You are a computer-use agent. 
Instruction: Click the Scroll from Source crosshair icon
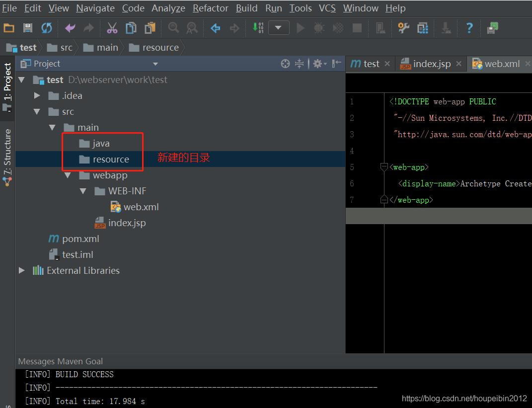tap(285, 64)
